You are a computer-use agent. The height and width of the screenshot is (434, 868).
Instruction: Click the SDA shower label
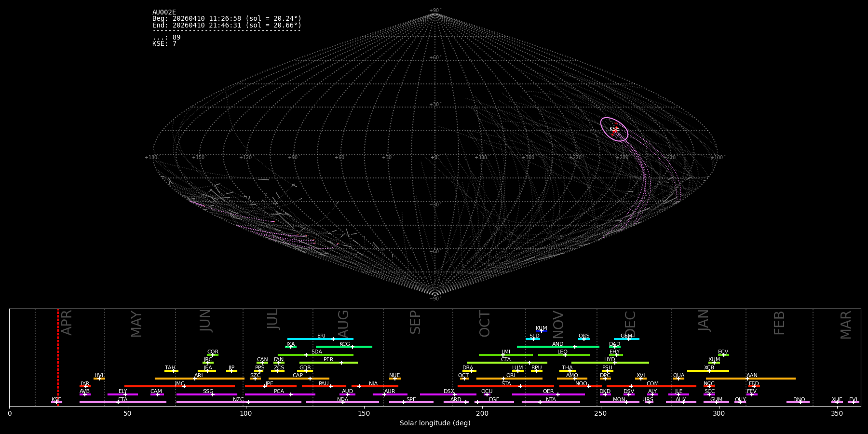click(x=317, y=352)
